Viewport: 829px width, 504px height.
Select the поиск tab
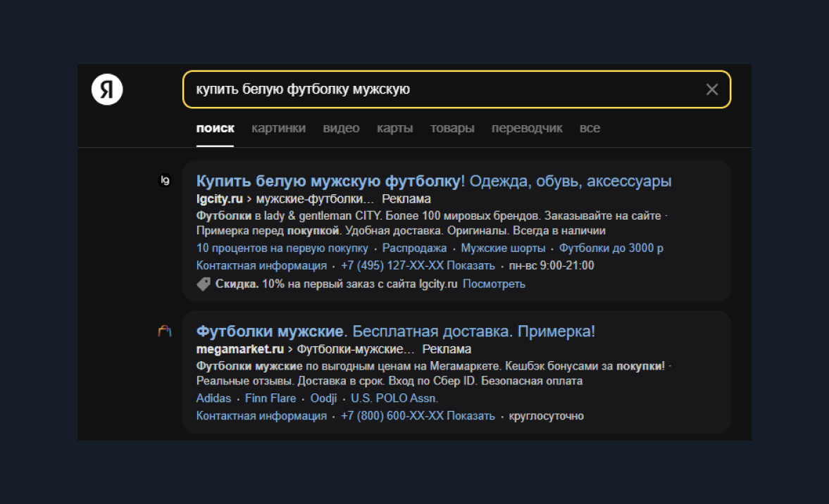(x=216, y=128)
